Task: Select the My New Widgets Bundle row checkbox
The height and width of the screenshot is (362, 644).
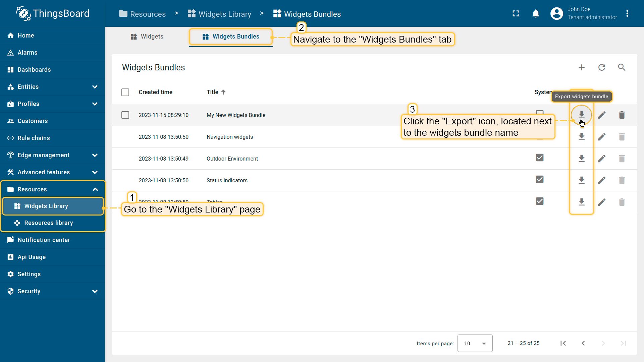Action: click(x=125, y=115)
